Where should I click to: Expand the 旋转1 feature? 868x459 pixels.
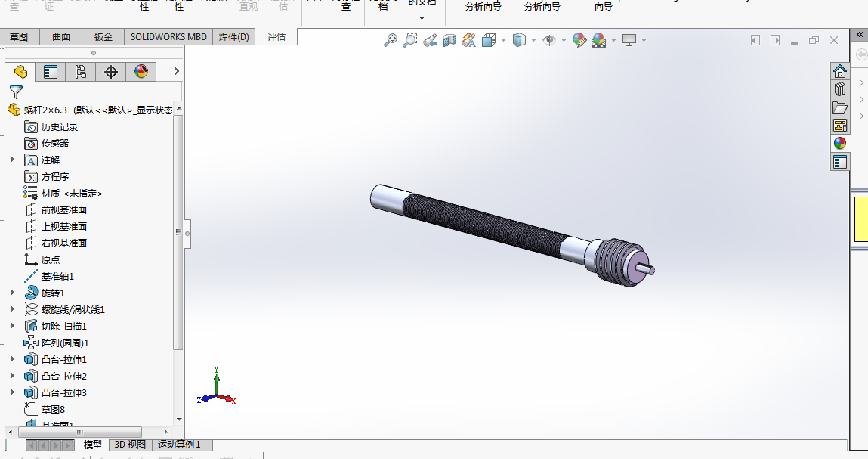[x=13, y=293]
